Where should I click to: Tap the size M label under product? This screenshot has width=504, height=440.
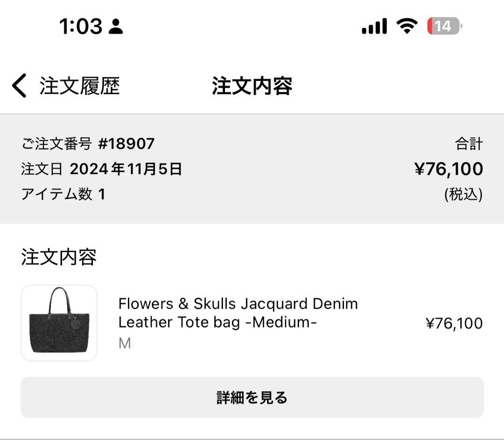click(125, 344)
